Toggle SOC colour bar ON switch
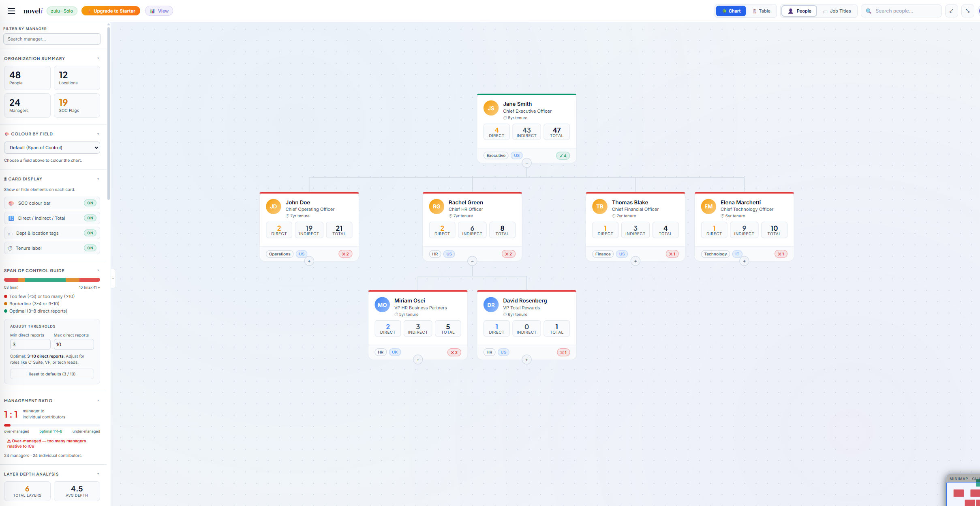 (x=90, y=203)
